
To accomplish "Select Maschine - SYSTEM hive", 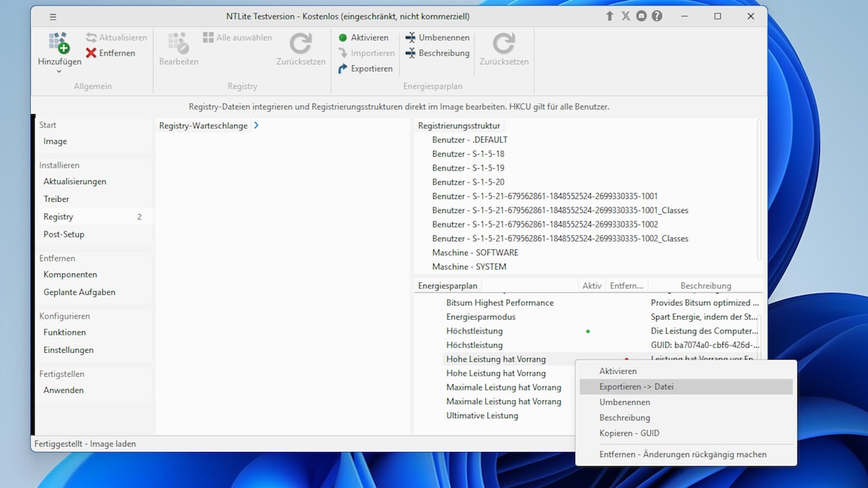I will click(x=469, y=267).
